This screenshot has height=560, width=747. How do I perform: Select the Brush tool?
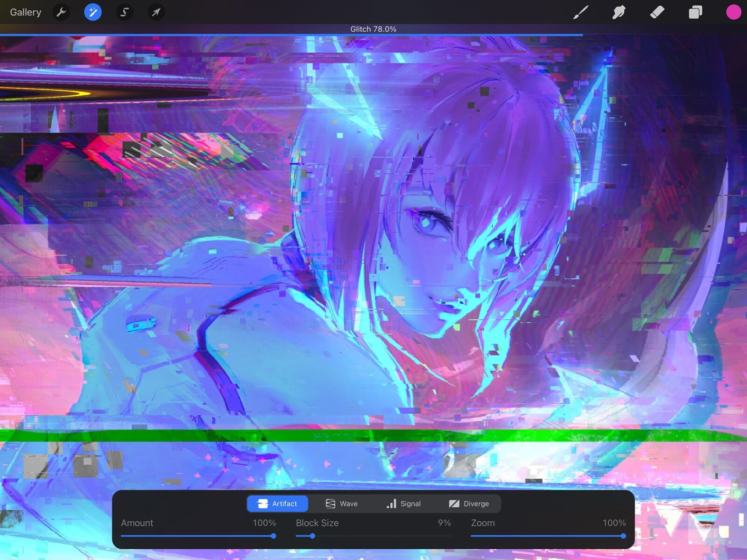point(580,12)
